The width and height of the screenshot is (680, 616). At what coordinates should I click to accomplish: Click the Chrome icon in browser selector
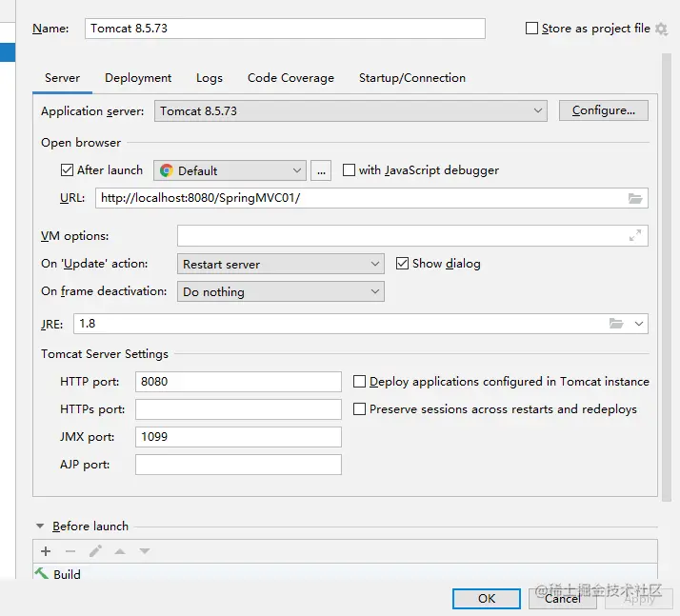[167, 170]
